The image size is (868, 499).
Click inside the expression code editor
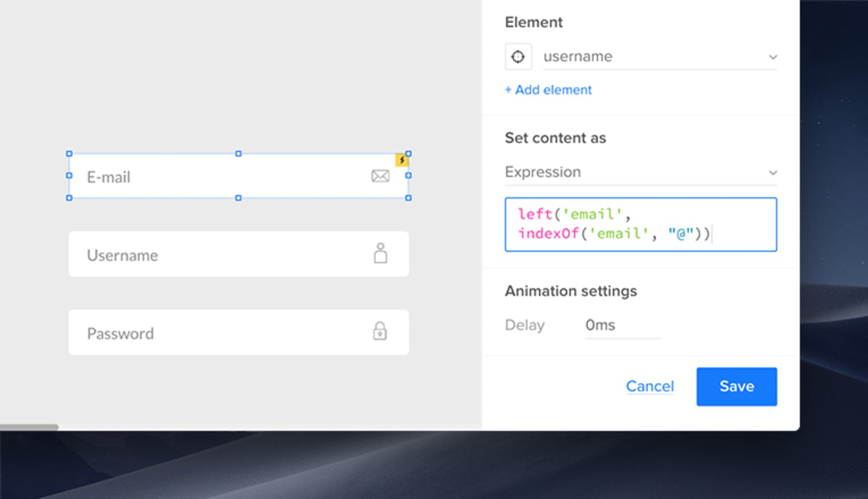coord(641,224)
